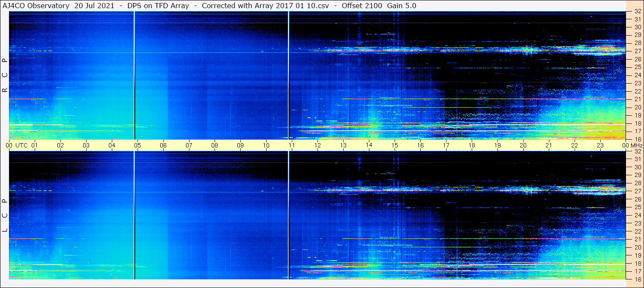This screenshot has height=288, width=644.
Task: Select hour 20 on the time axis
Action: pyautogui.click(x=523, y=145)
